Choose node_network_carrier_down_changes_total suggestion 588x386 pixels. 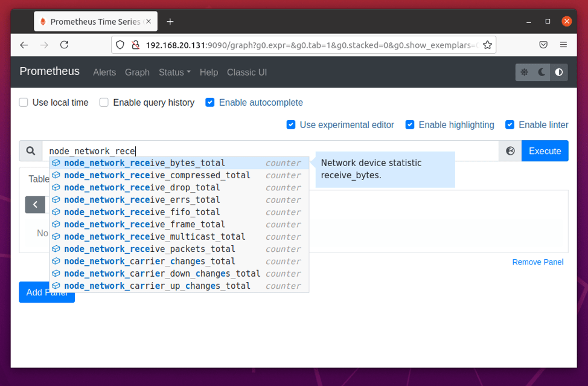179,274
